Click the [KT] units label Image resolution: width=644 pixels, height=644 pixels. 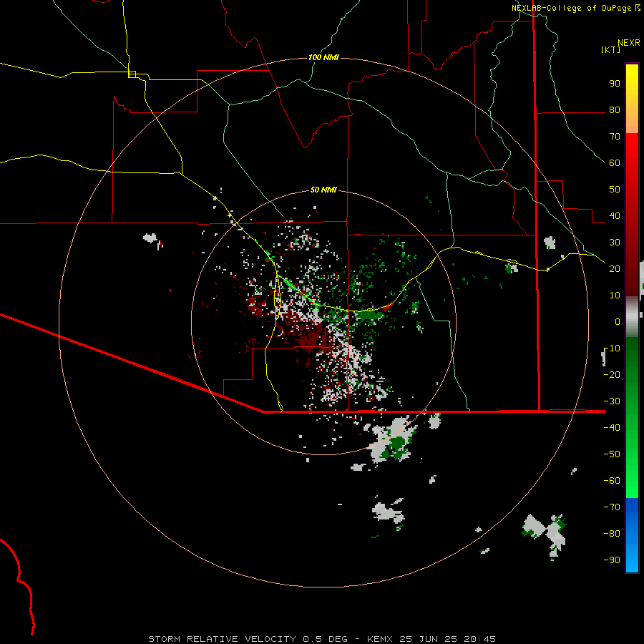click(x=610, y=49)
